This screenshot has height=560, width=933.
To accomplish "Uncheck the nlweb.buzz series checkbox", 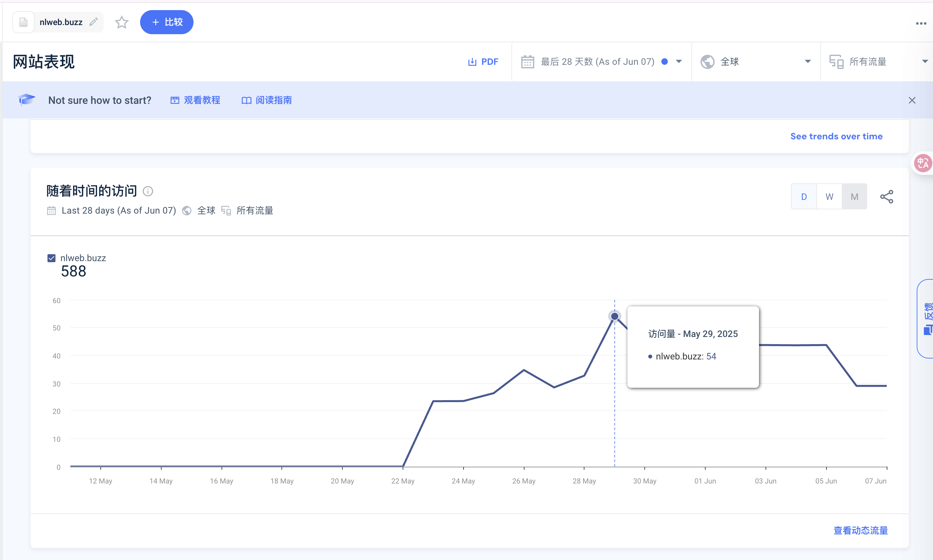I will 51,258.
